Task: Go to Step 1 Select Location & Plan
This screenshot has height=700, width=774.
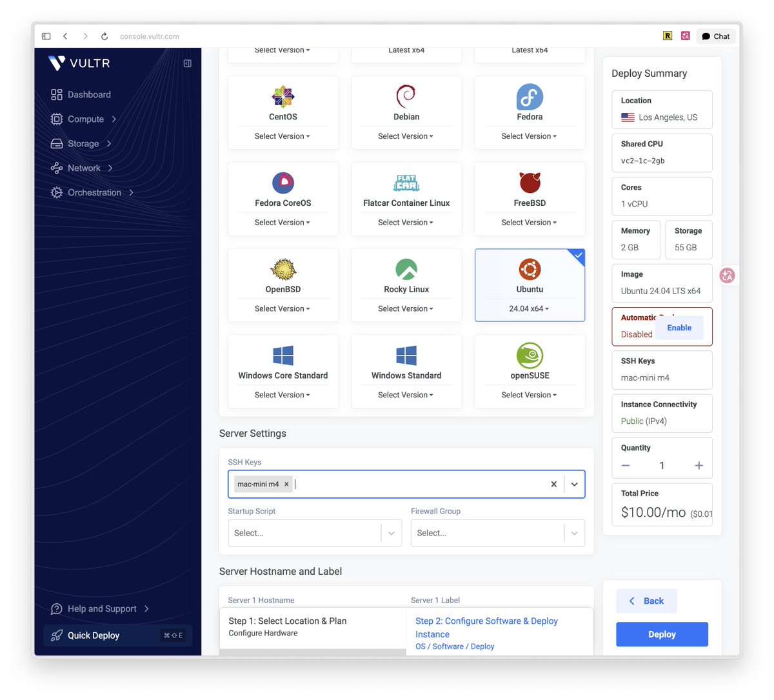Action: coord(313,627)
